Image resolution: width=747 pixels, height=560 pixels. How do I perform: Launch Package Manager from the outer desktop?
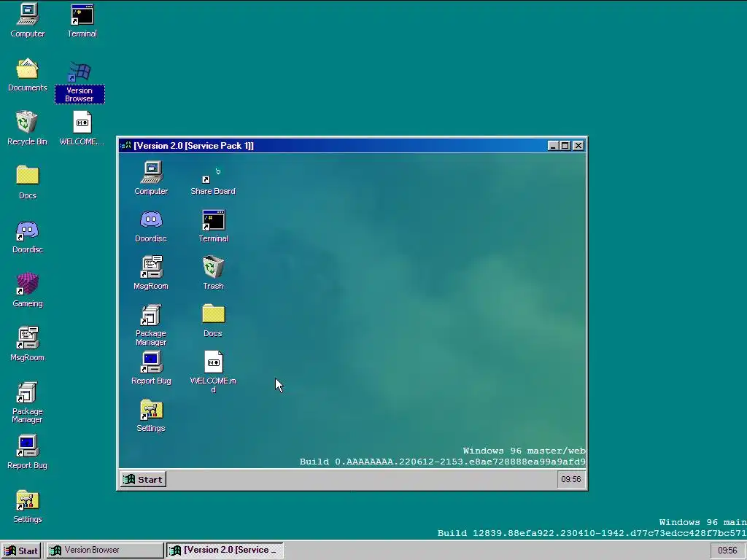(x=27, y=402)
